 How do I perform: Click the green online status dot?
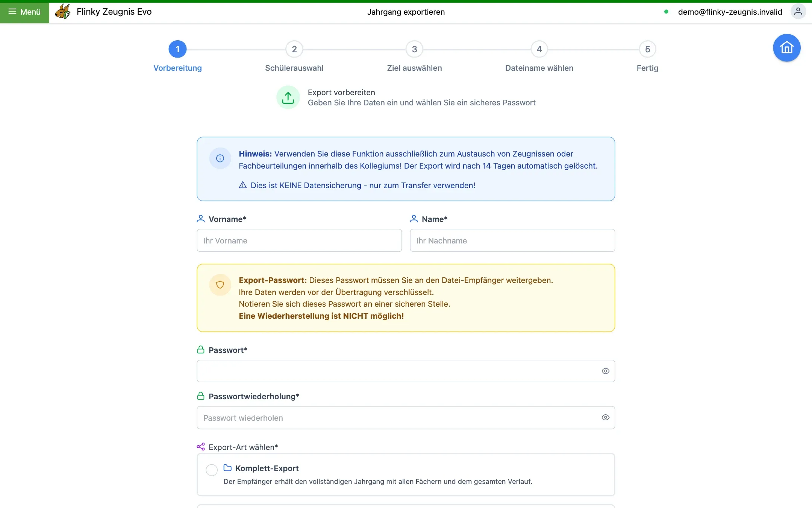(x=666, y=12)
